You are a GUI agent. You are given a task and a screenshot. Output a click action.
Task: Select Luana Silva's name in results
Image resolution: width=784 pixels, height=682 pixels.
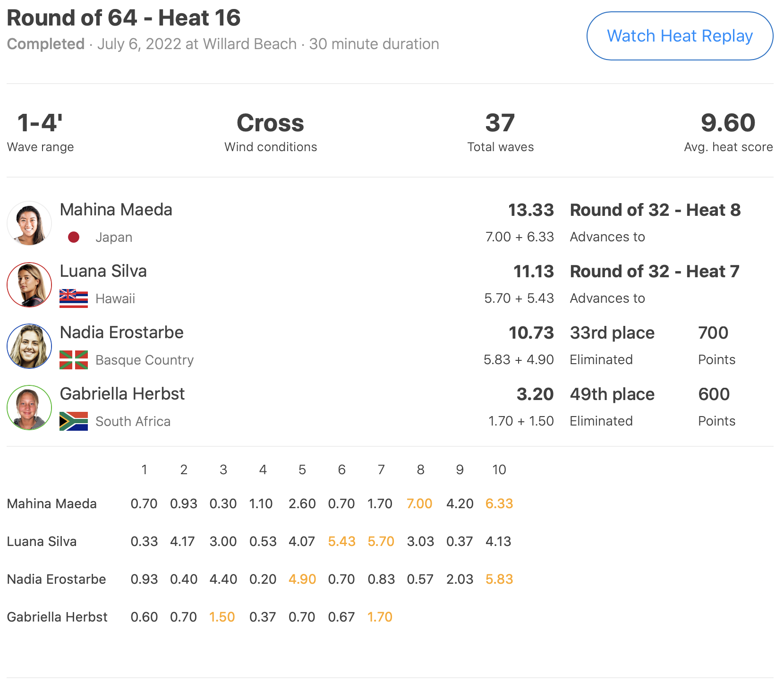click(103, 271)
